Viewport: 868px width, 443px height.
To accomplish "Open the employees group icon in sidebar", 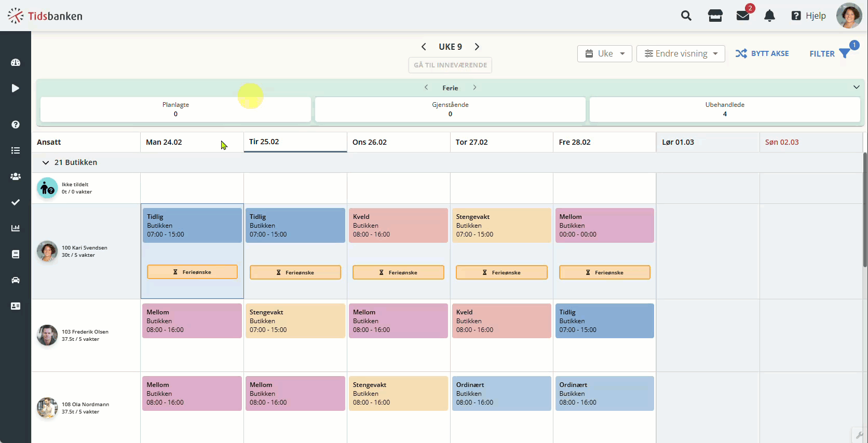I will point(16,176).
